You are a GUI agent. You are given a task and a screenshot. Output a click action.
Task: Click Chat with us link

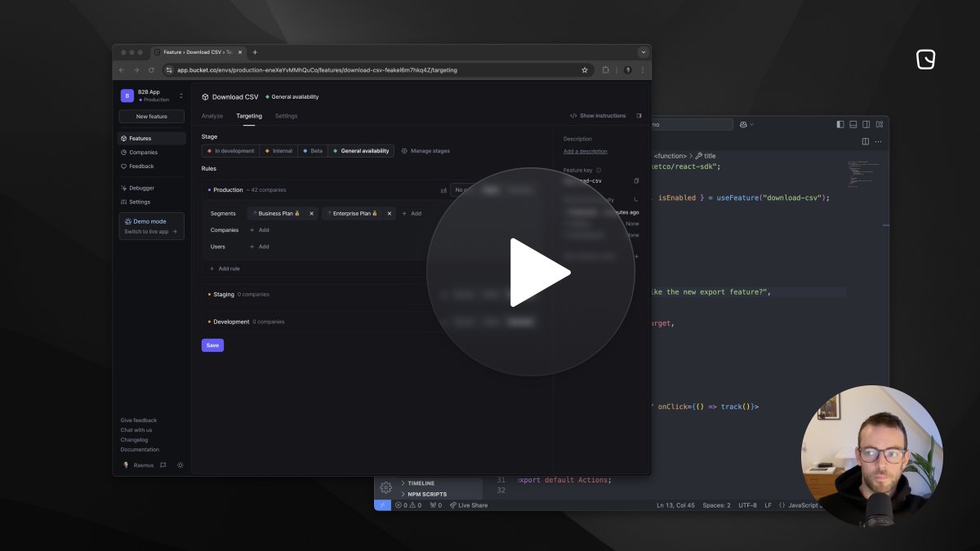136,430
